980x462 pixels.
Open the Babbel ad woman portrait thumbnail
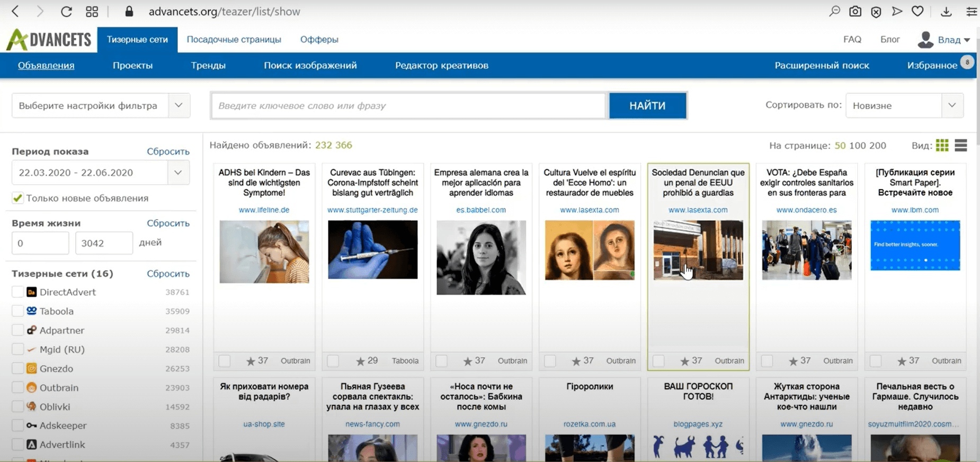(x=481, y=257)
